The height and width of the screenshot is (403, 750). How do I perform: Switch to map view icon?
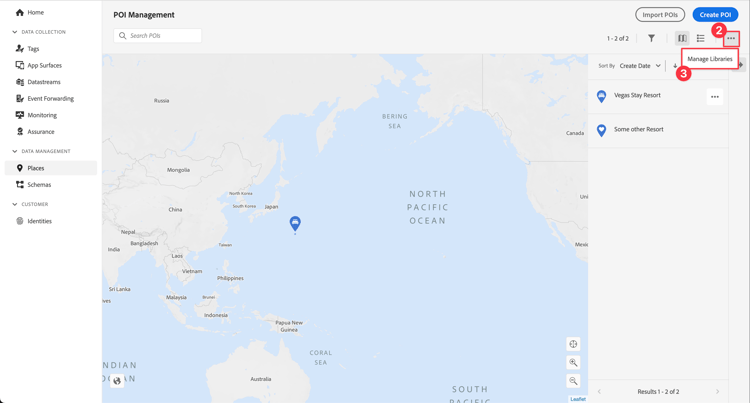682,38
